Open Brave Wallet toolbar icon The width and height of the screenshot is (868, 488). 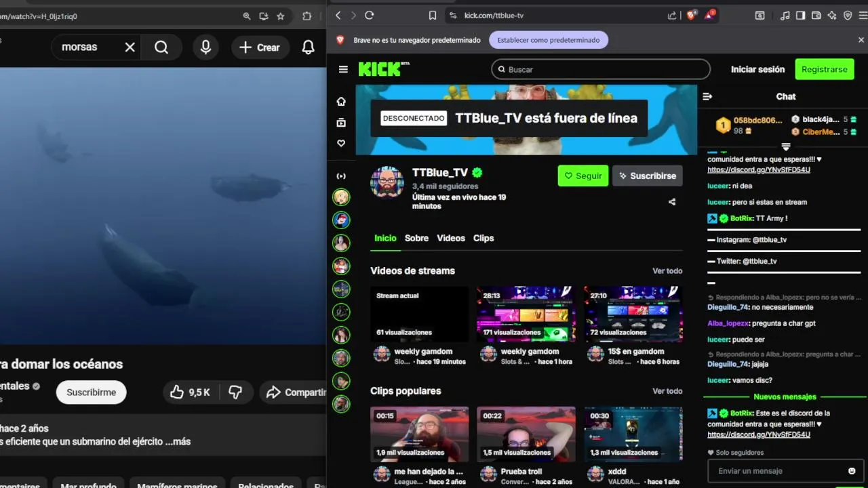(x=816, y=15)
